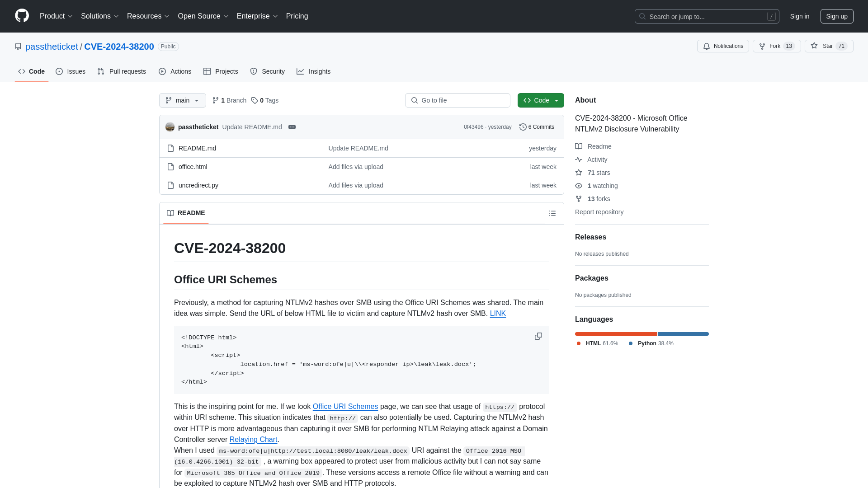Click the copy code icon in snippet
Screen dimensions: 868x488
tap(538, 336)
